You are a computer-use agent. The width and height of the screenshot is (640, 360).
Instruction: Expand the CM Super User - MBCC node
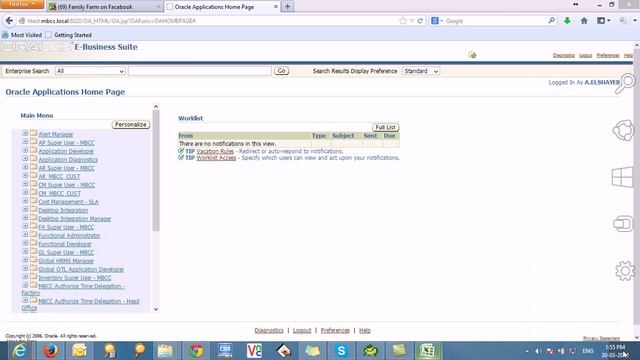click(x=25, y=184)
